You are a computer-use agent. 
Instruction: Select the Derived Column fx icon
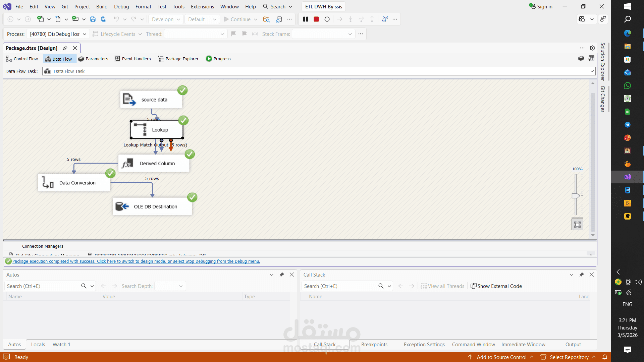pyautogui.click(x=127, y=164)
